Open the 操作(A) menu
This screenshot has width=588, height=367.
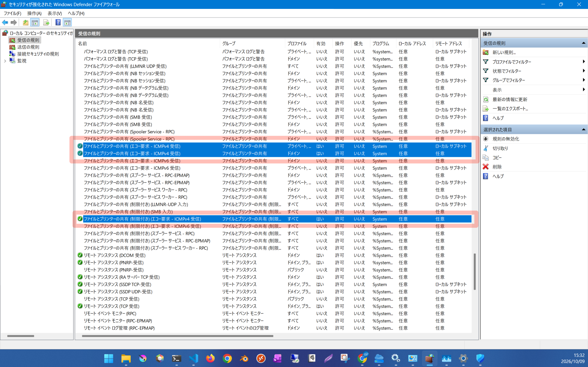(34, 13)
